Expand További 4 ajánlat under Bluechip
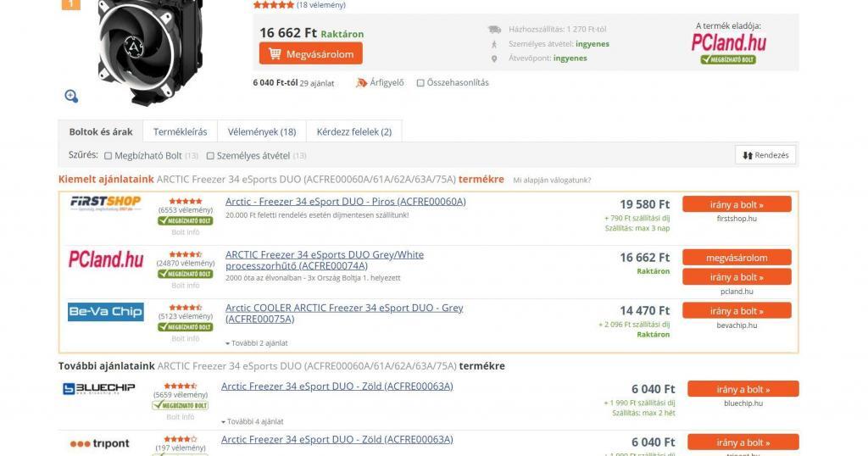 coord(252,421)
